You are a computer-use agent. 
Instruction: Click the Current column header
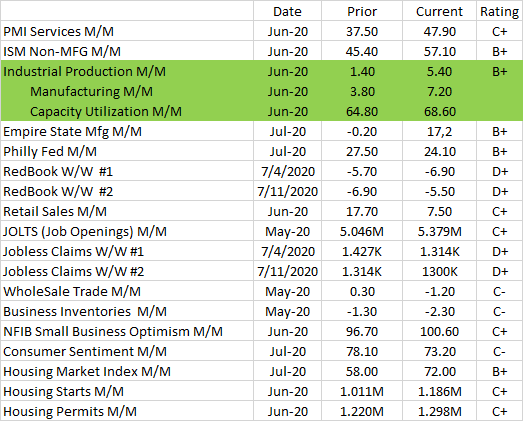pos(440,11)
